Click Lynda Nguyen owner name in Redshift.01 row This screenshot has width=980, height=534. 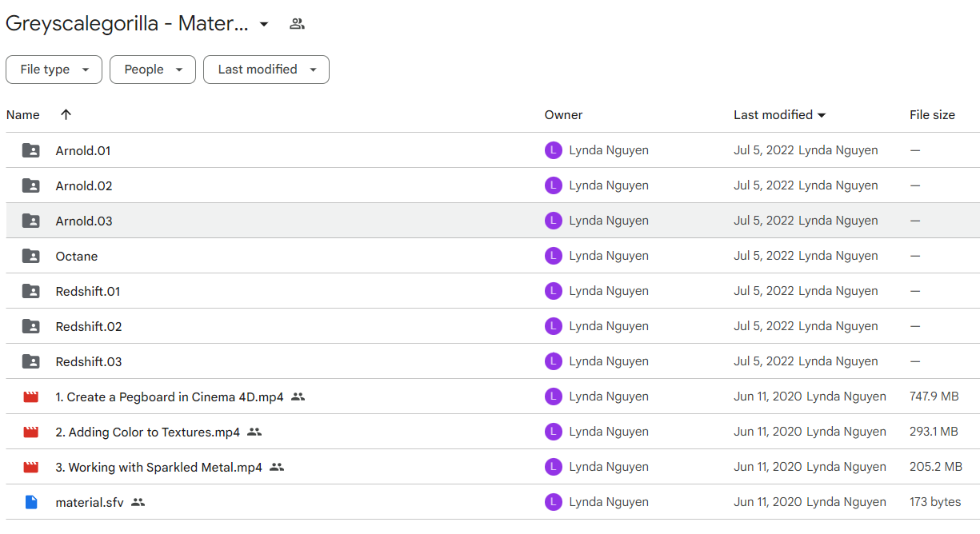(609, 291)
